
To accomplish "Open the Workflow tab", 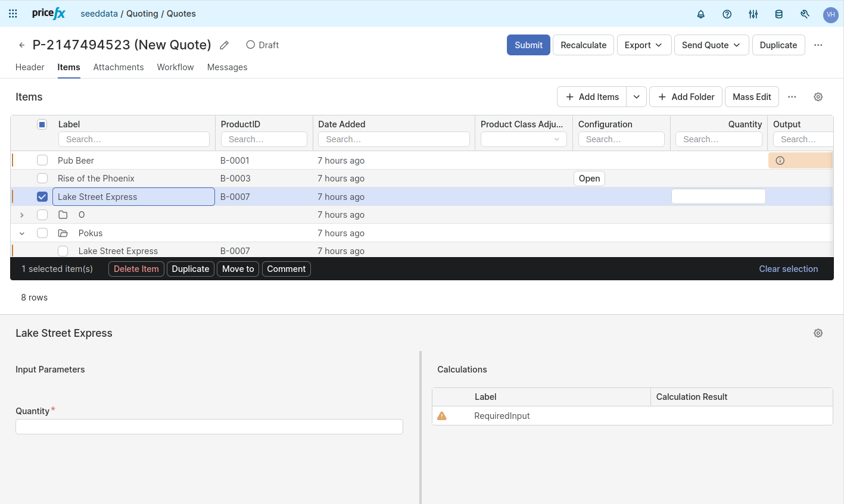I will pyautogui.click(x=175, y=67).
